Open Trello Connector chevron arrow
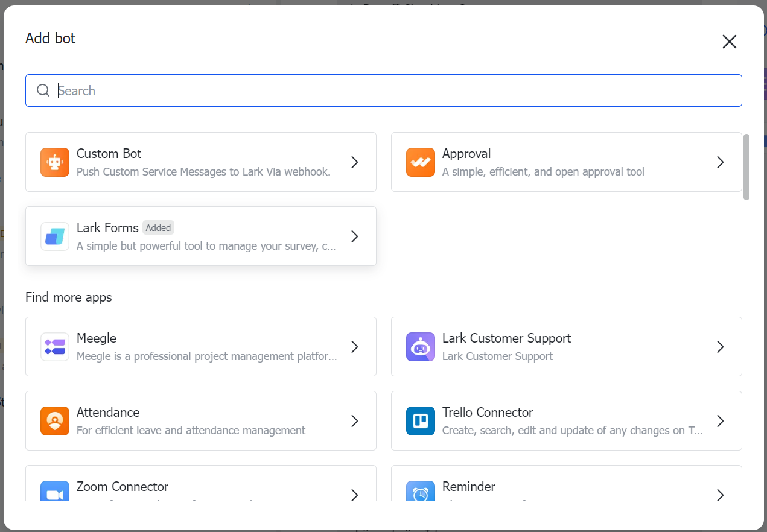 pos(720,421)
